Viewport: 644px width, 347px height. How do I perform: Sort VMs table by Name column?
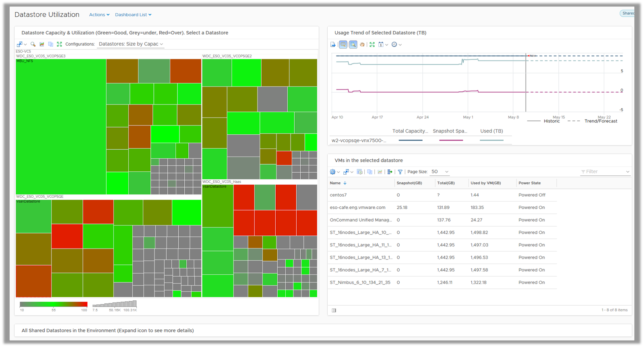tap(335, 183)
